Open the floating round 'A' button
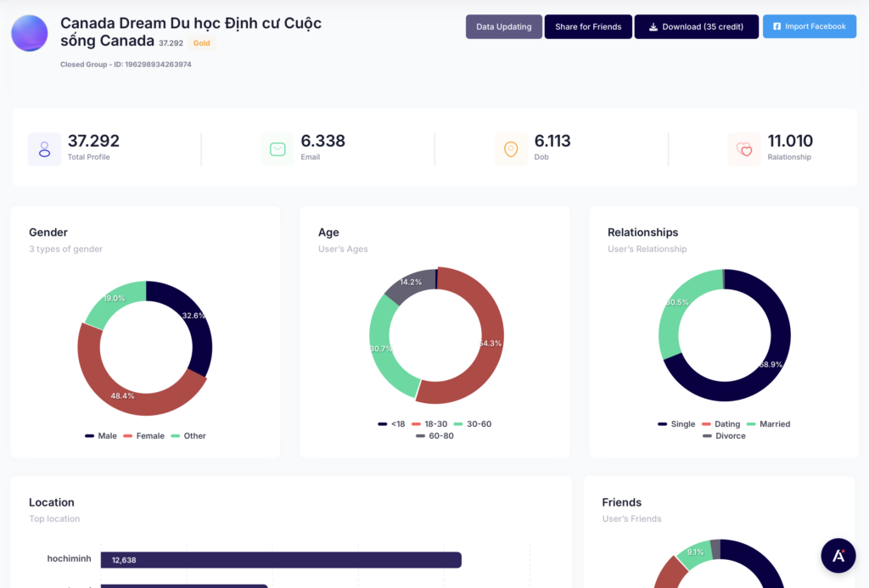The width and height of the screenshot is (869, 588). [838, 555]
